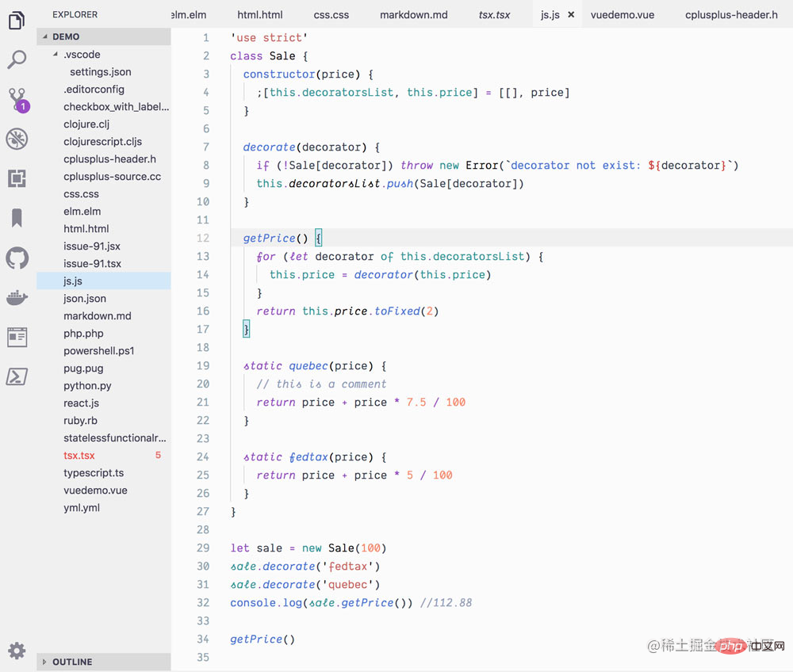Open the terminal PowerShell icon in sidebar
The width and height of the screenshot is (793, 672).
[17, 376]
